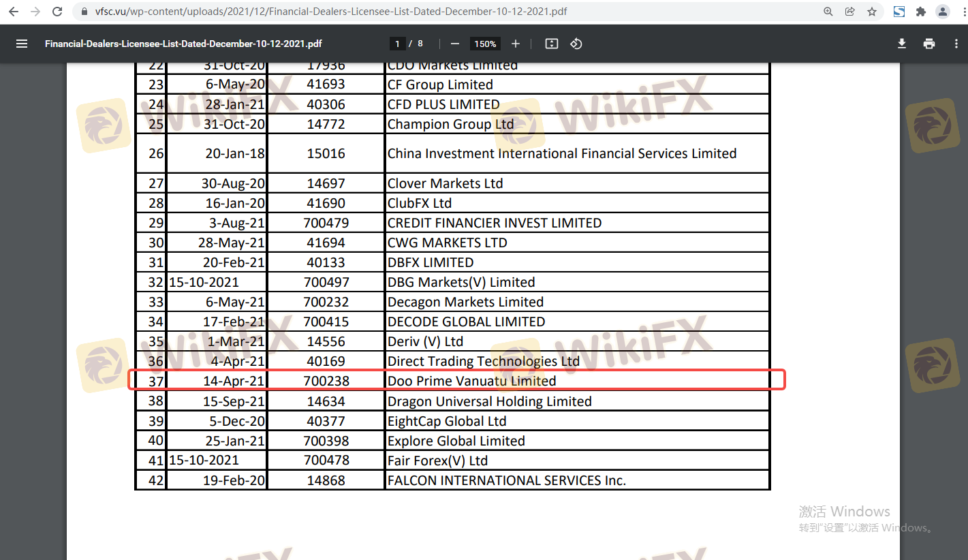Open the PDF sidebar hamburger menu
Image resolution: width=968 pixels, height=560 pixels.
click(x=22, y=44)
